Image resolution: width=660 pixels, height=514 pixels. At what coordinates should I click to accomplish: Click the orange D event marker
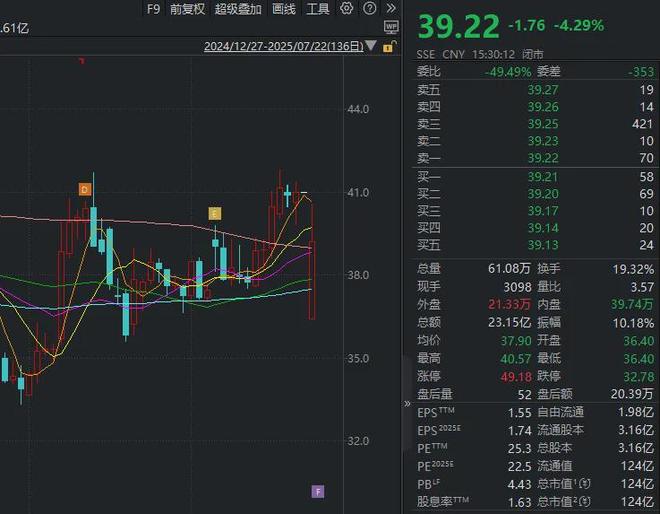85,189
